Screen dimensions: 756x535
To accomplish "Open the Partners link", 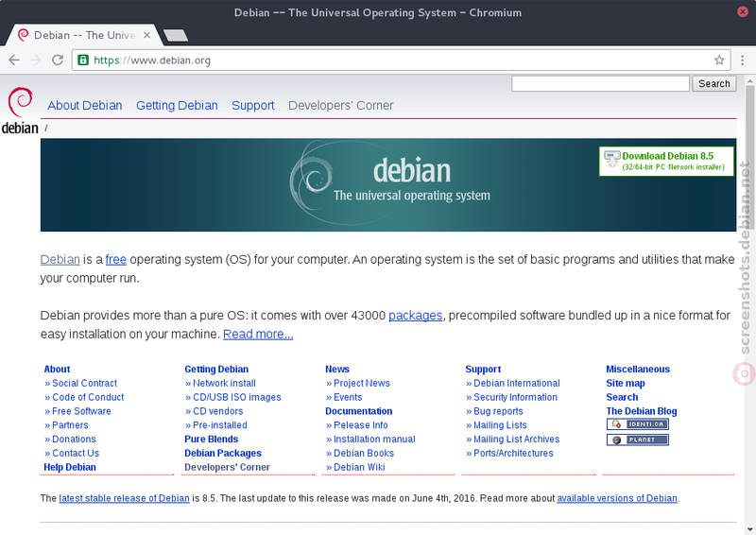I will click(x=70, y=425).
